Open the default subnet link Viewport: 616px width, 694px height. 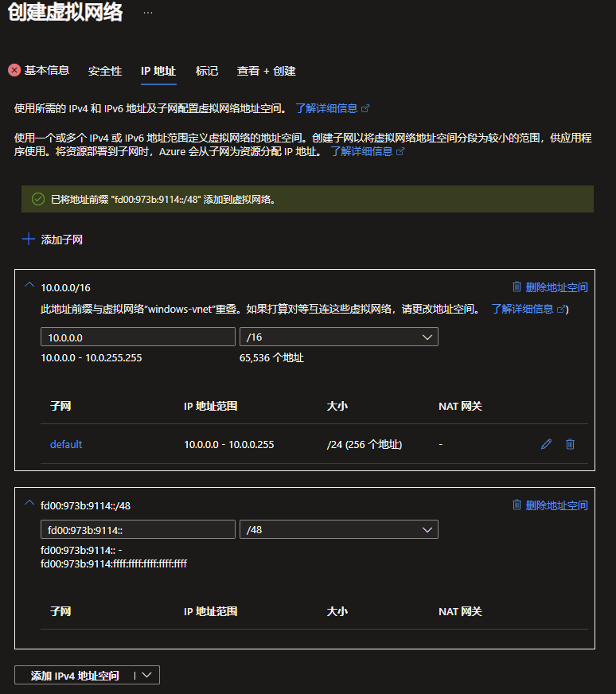66,444
